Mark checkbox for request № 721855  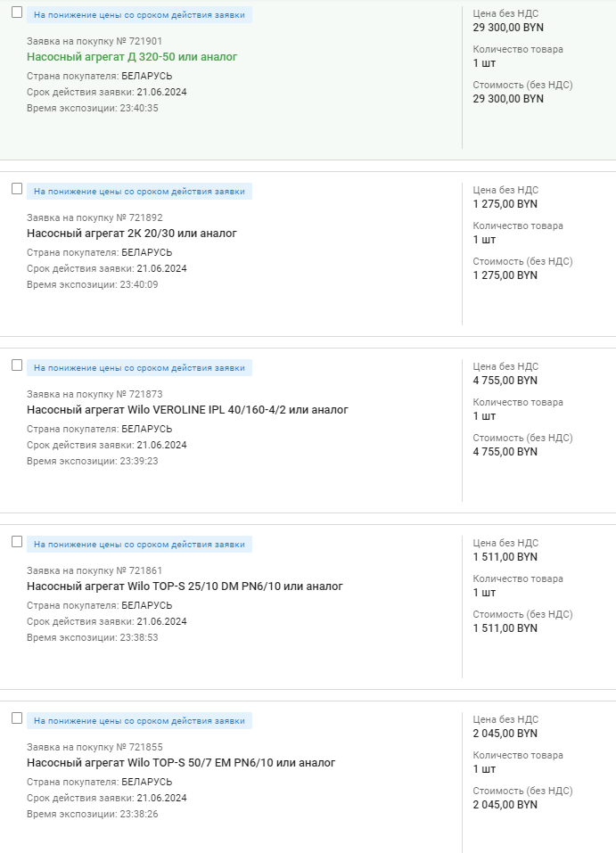17,718
